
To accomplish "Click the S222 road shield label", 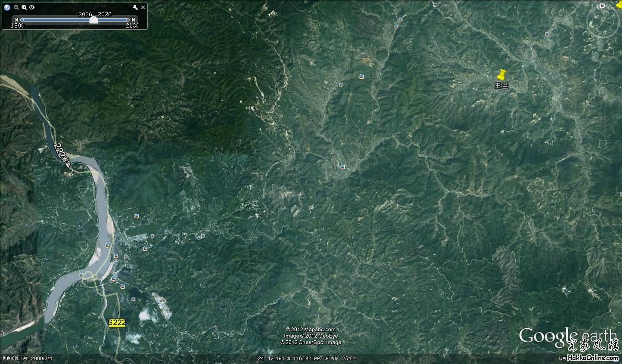I will tap(116, 323).
